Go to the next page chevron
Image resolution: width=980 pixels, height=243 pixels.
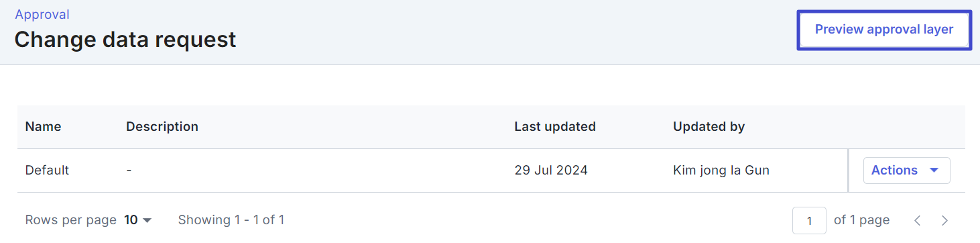tap(944, 220)
